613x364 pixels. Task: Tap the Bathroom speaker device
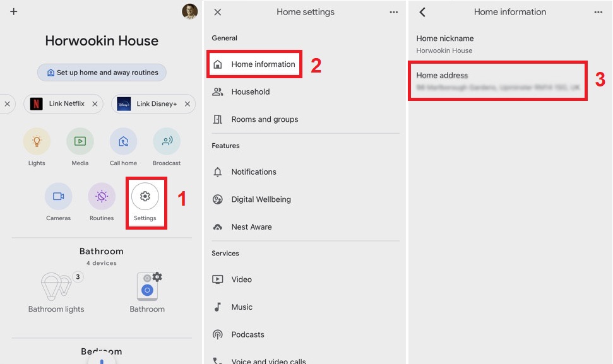point(147,293)
